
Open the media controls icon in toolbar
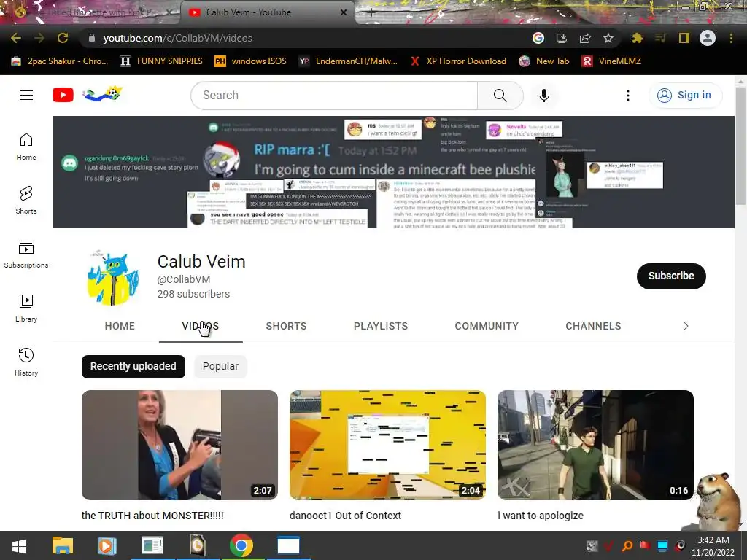661,38
